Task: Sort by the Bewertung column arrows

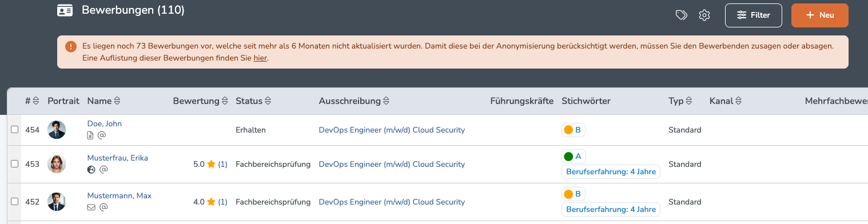Action: (x=225, y=101)
